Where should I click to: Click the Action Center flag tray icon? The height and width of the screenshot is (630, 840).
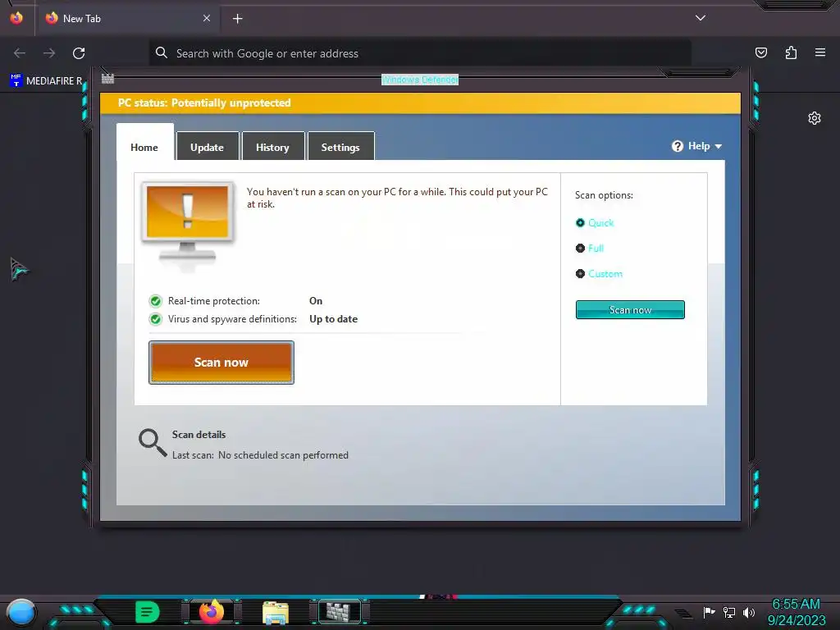pyautogui.click(x=710, y=612)
